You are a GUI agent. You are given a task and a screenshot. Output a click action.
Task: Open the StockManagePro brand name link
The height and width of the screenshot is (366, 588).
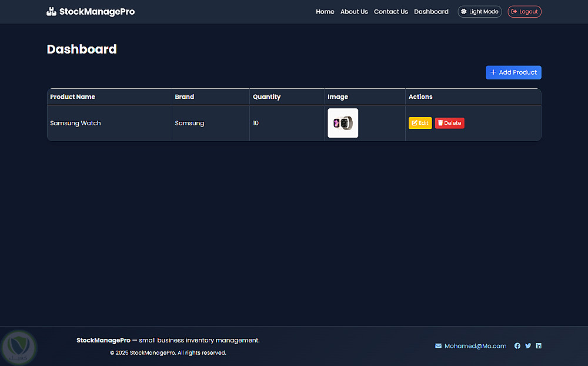97,12
